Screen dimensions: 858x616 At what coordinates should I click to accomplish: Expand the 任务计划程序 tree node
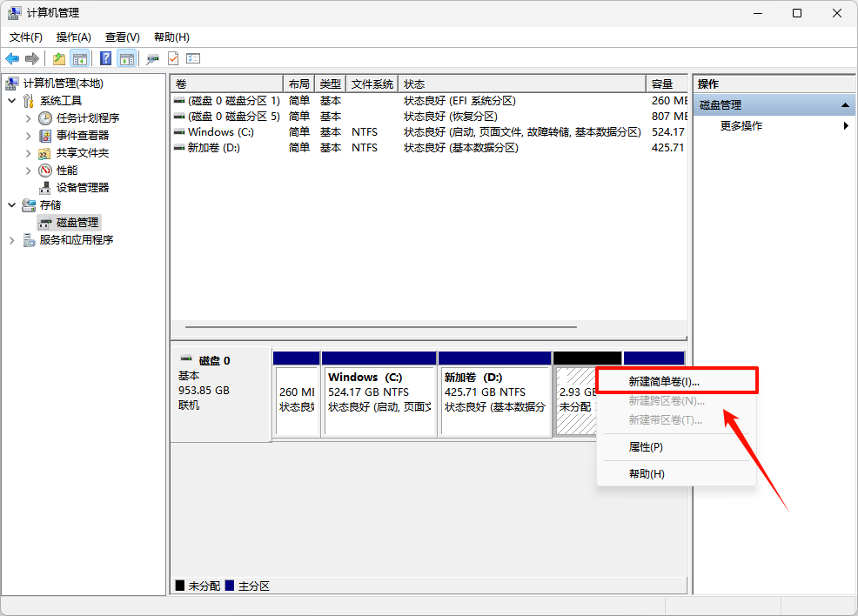(28, 118)
